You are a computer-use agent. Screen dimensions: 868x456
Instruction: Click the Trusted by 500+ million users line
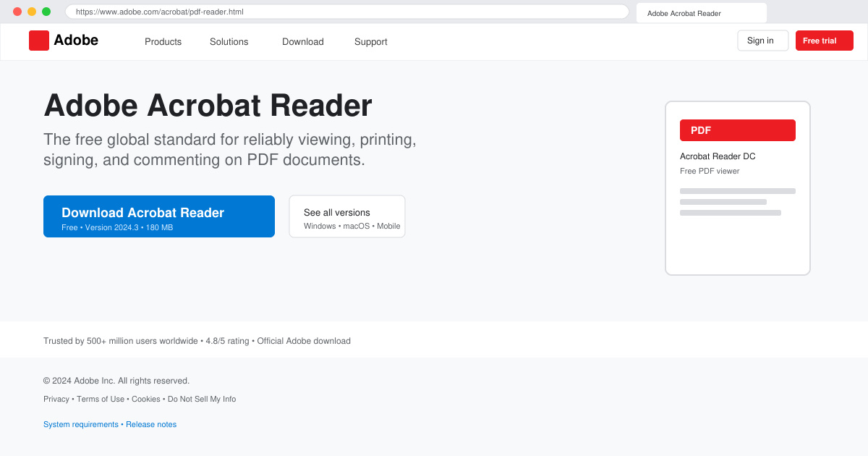point(197,341)
